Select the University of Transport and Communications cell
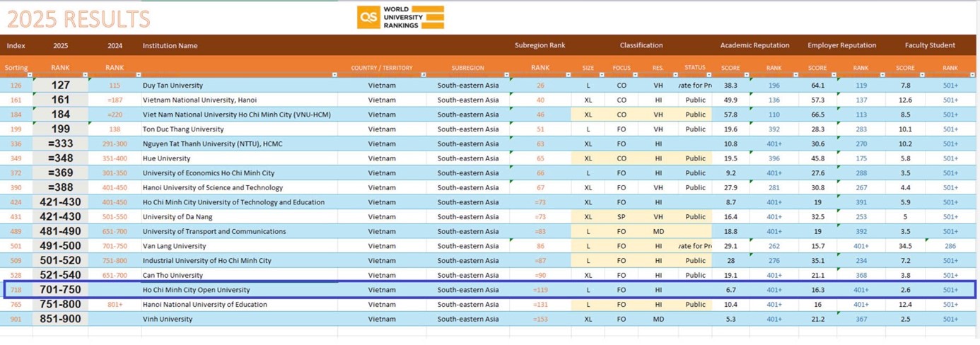980x345 pixels. pyautogui.click(x=238, y=231)
